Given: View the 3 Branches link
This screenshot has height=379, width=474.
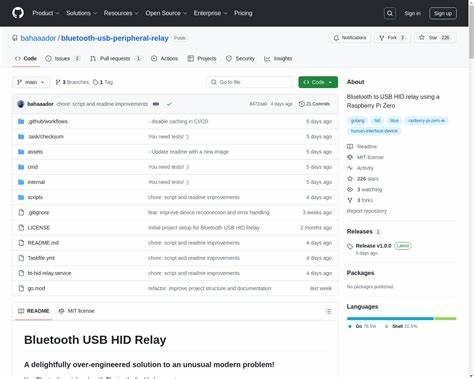Looking at the screenshot, I should pyautogui.click(x=72, y=82).
